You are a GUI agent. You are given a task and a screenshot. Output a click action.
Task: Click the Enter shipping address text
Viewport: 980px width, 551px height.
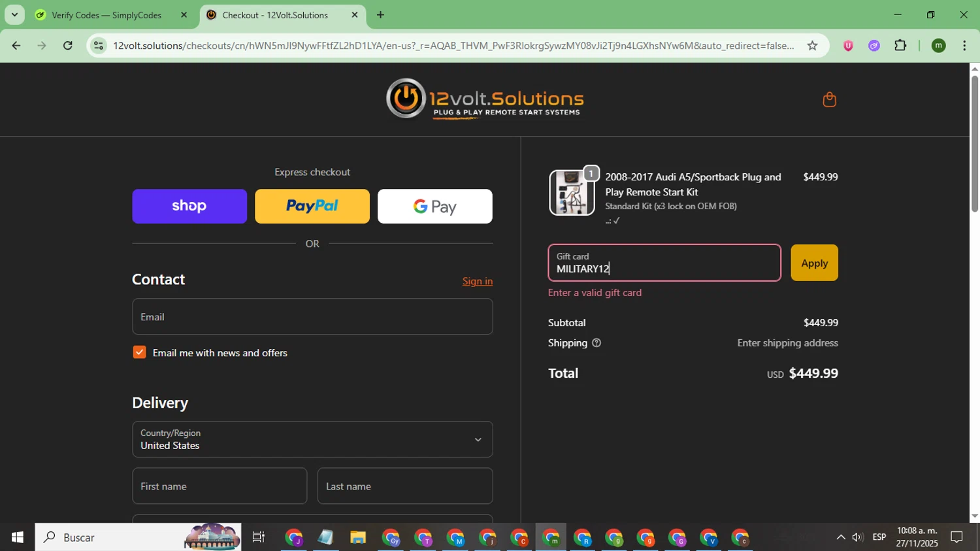(x=787, y=343)
